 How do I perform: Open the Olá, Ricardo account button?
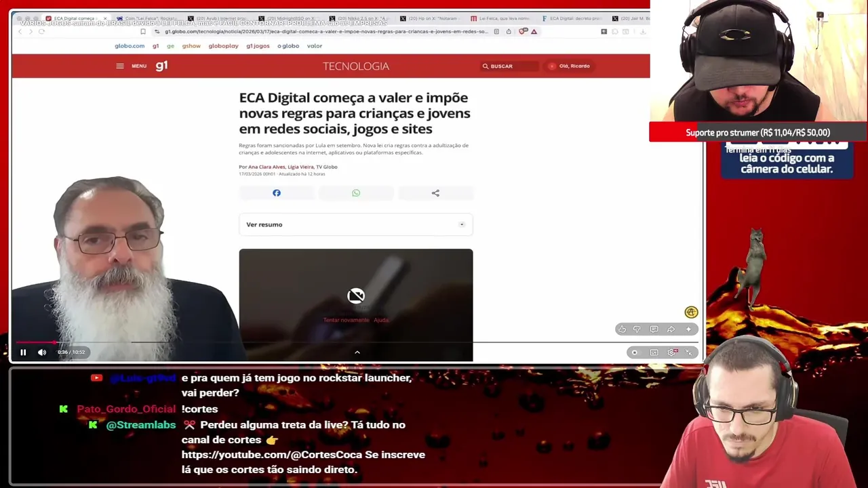570,66
